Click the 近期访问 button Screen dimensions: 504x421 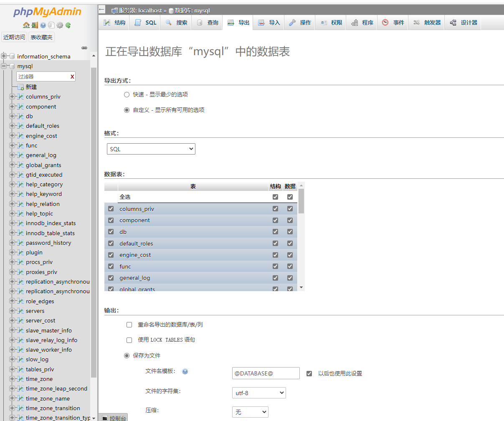[14, 37]
